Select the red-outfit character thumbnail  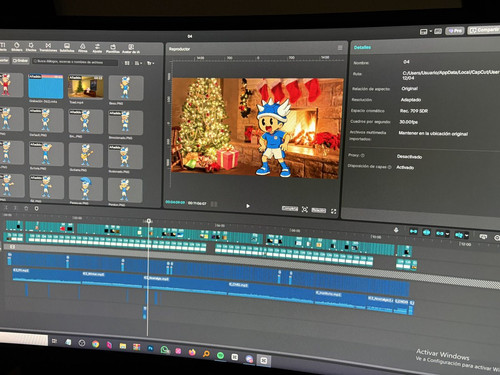coord(10,85)
